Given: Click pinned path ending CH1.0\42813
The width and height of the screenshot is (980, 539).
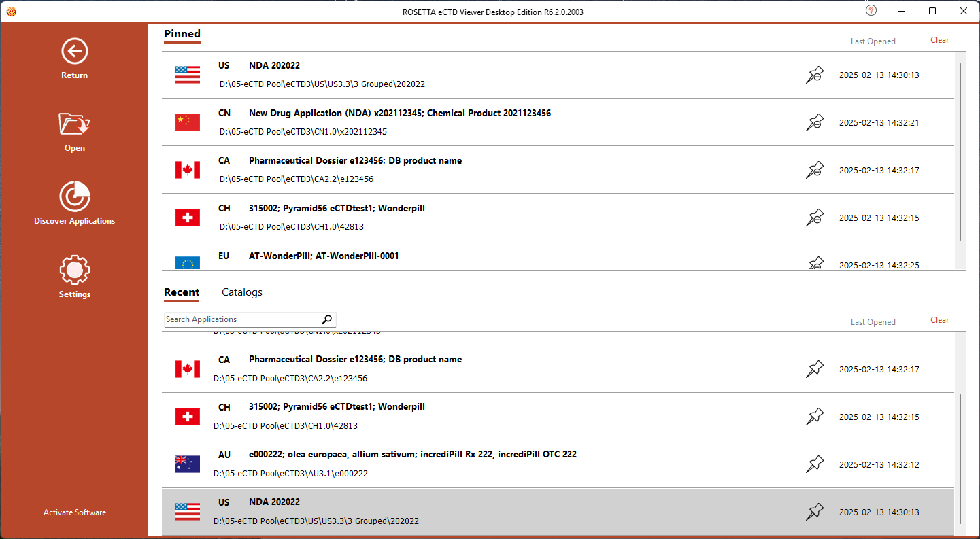Looking at the screenshot, I should 292,227.
